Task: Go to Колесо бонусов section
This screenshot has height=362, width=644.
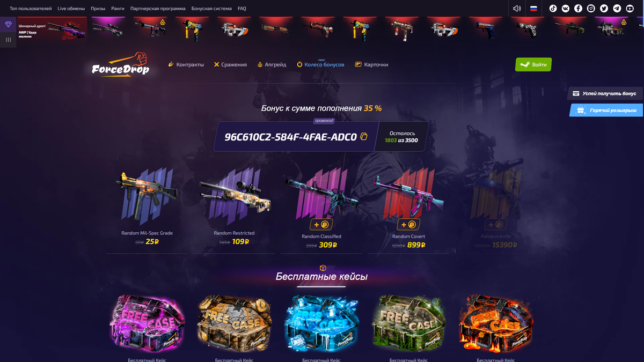Action: pyautogui.click(x=320, y=64)
